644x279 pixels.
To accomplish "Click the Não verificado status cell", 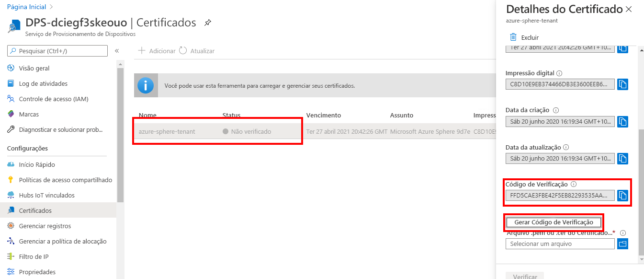I will [x=247, y=131].
